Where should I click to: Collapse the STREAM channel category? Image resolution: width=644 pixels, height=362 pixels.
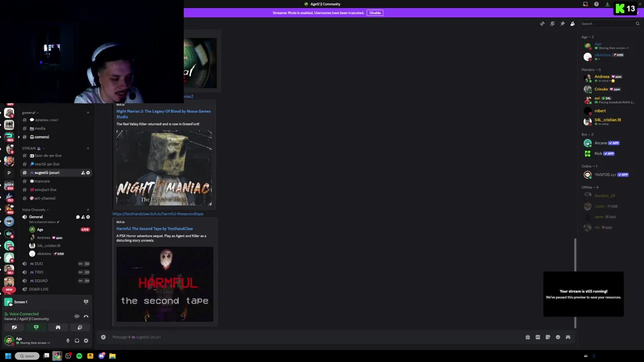click(32, 148)
